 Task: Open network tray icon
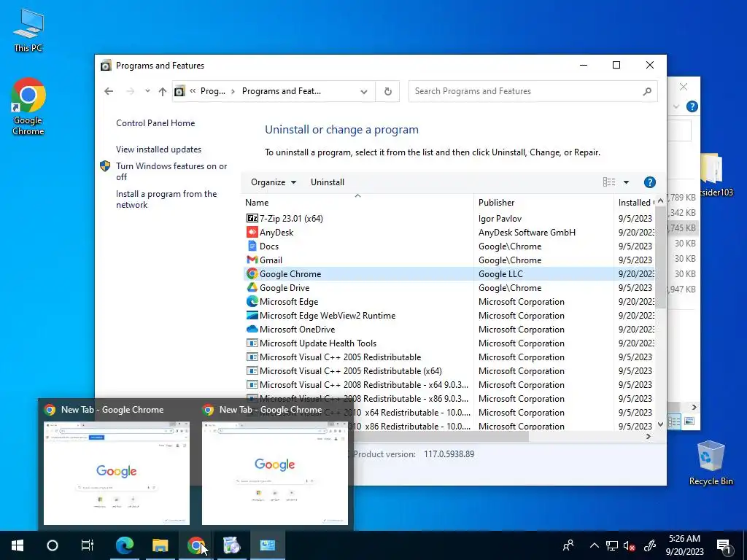[x=612, y=545]
